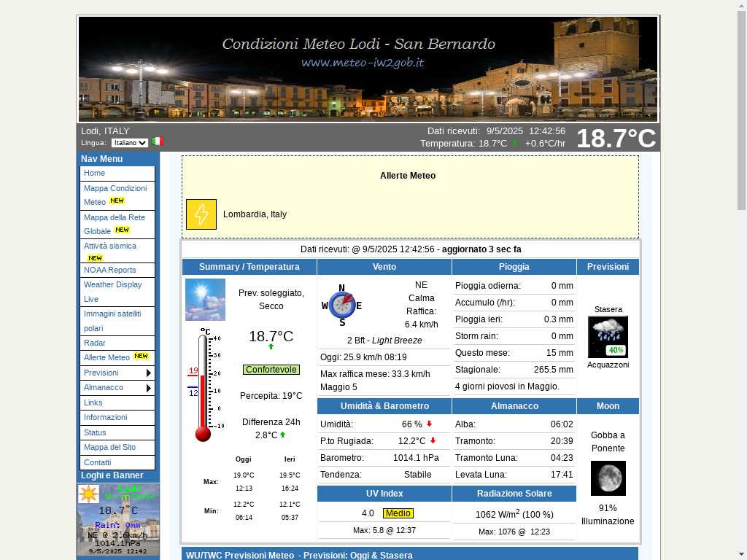The image size is (747, 560).
Task: Click the Lodi weather banner thumbnail
Action: point(118,519)
